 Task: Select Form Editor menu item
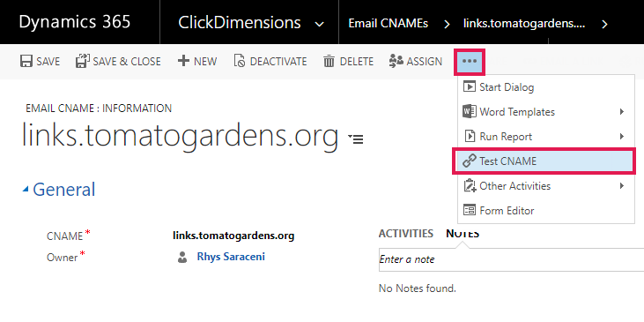coord(546,211)
